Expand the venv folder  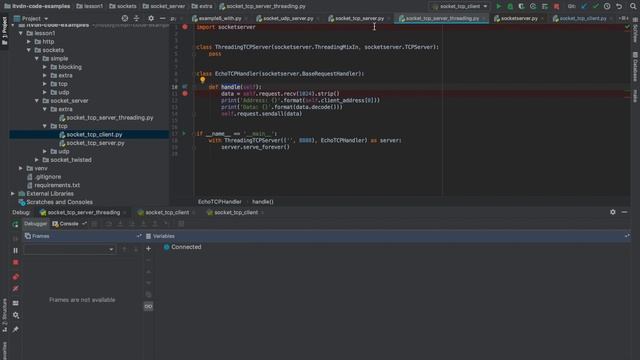point(21,169)
